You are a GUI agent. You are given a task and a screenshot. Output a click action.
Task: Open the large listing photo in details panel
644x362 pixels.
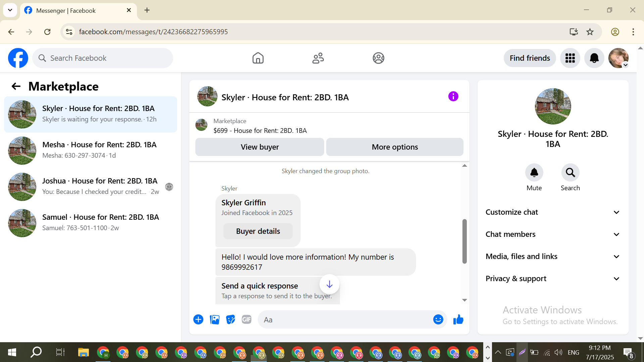(553, 106)
